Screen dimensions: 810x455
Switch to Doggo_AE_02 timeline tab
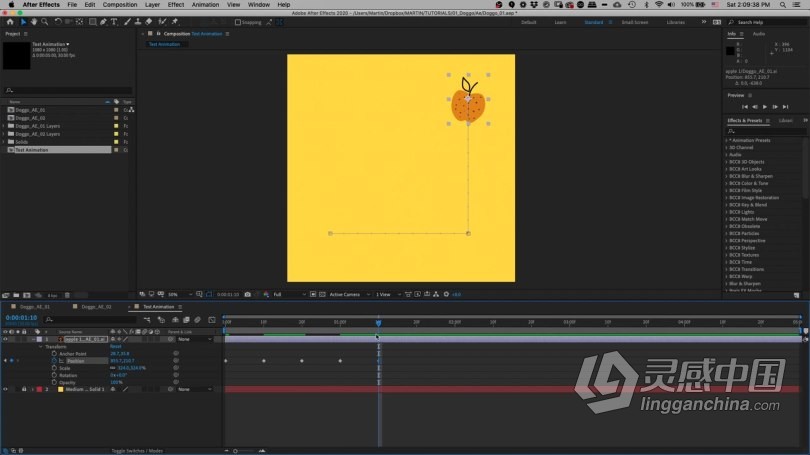pyautogui.click(x=96, y=307)
